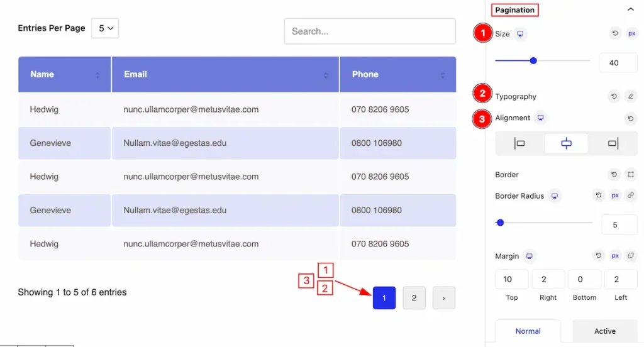Click the Phone column header text
The height and width of the screenshot is (347, 644).
tap(365, 74)
